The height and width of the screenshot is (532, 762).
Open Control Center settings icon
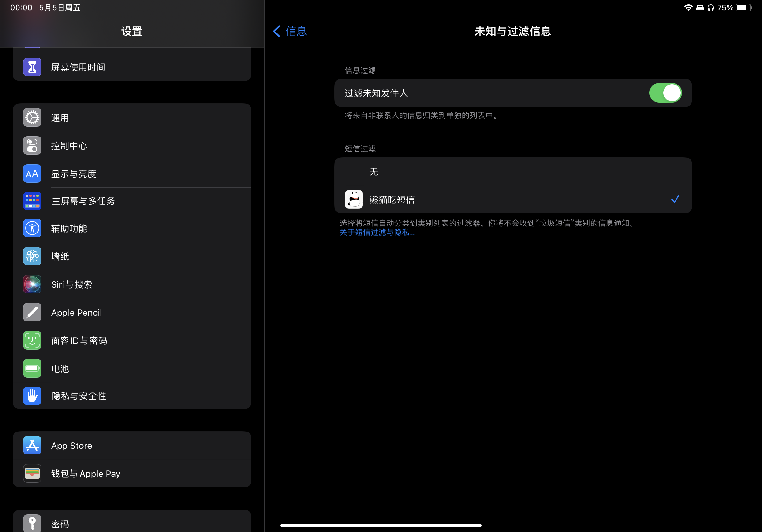coord(32,146)
